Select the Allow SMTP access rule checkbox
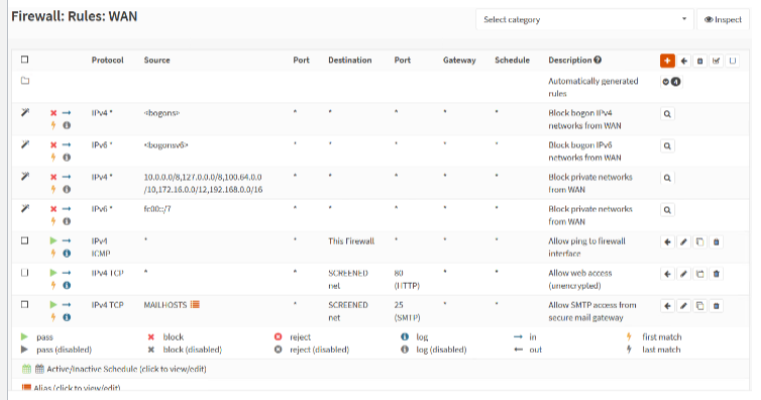The image size is (761, 400). pos(25,304)
